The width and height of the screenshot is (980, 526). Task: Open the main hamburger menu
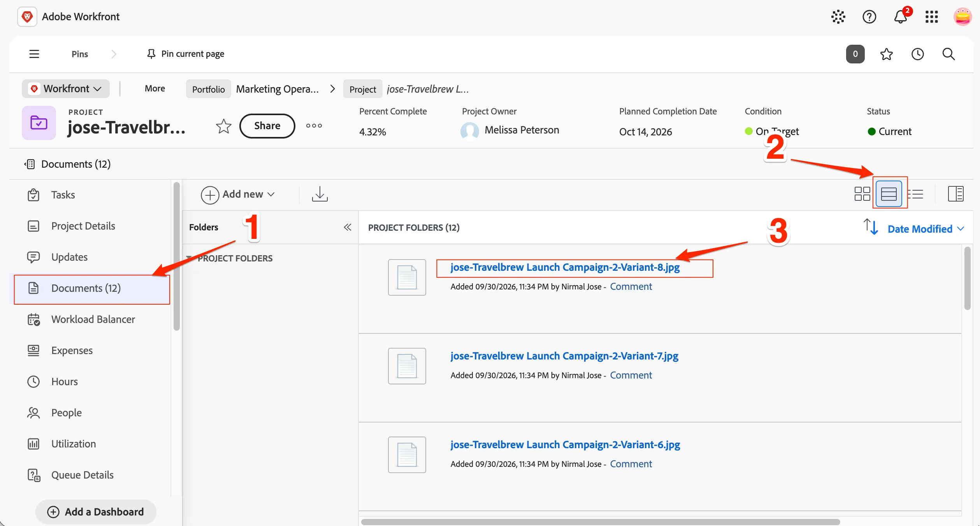(x=34, y=54)
